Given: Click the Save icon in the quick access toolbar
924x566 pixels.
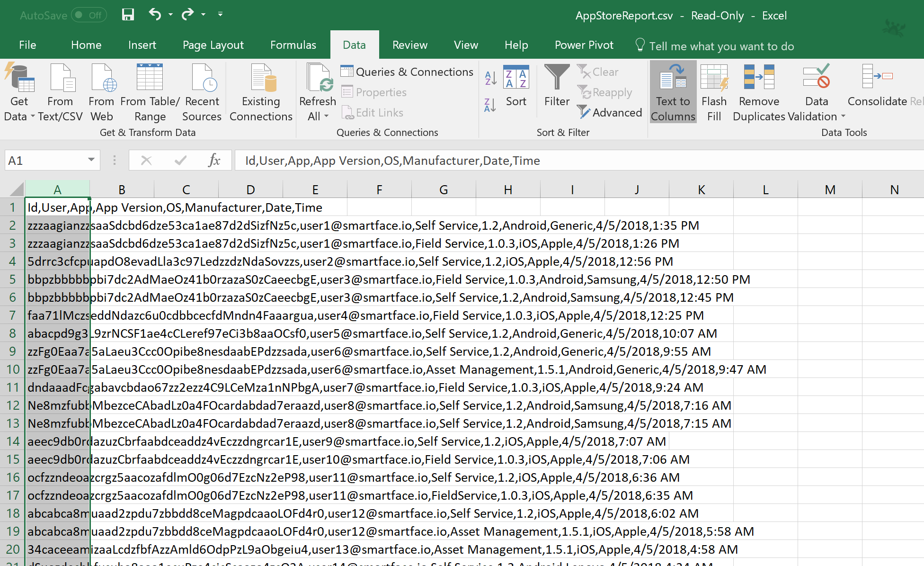Looking at the screenshot, I should pyautogui.click(x=128, y=15).
